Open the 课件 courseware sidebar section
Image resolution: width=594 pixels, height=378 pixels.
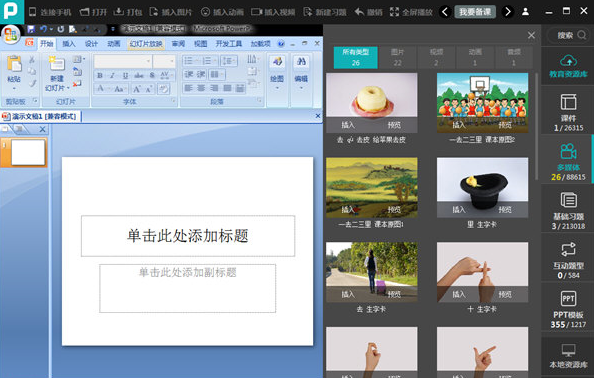[x=568, y=112]
